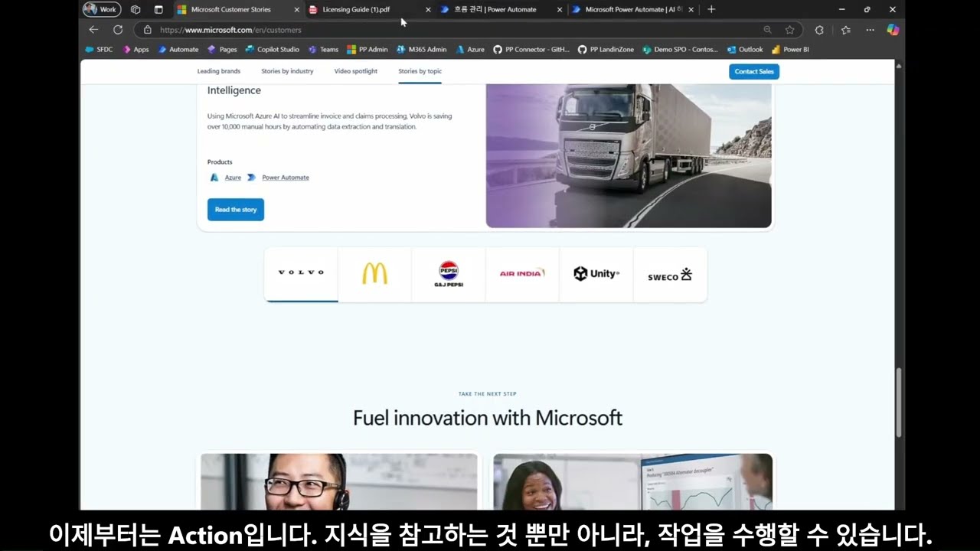Open the SFDC bookmark
The width and height of the screenshot is (980, 551).
click(99, 50)
